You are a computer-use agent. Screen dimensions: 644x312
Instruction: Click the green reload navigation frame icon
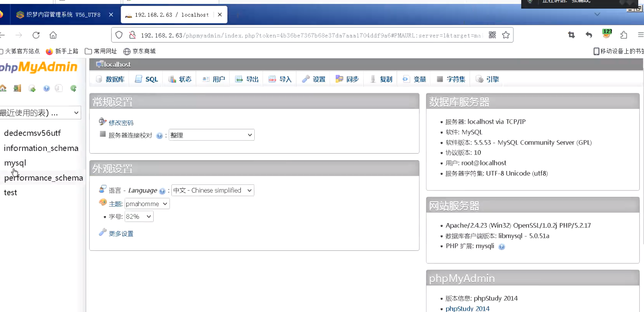point(73,89)
